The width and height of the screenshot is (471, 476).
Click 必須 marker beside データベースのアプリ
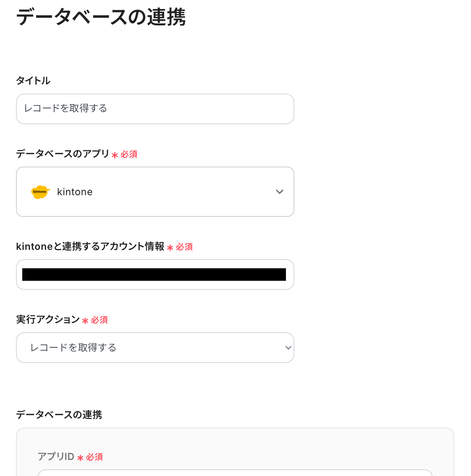[129, 154]
